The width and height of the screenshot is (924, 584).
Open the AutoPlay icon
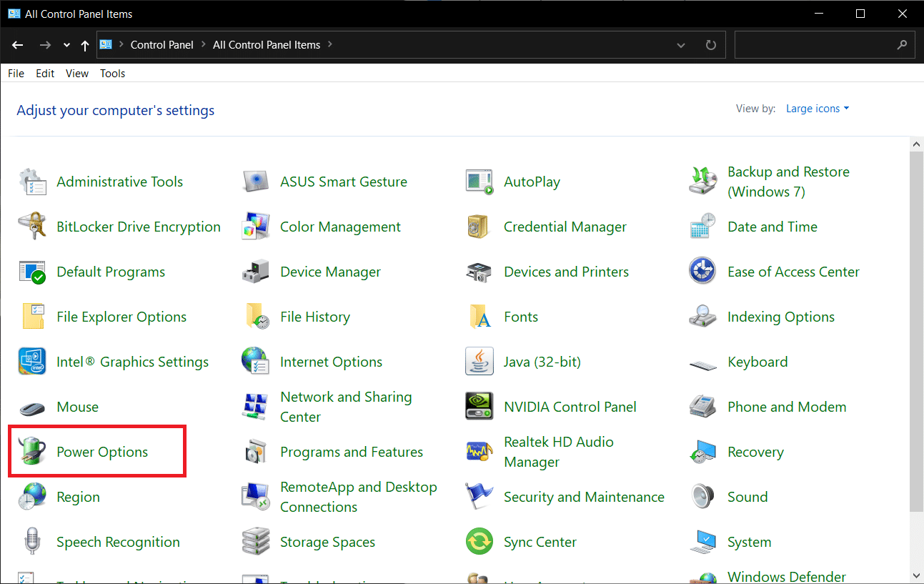click(x=480, y=182)
